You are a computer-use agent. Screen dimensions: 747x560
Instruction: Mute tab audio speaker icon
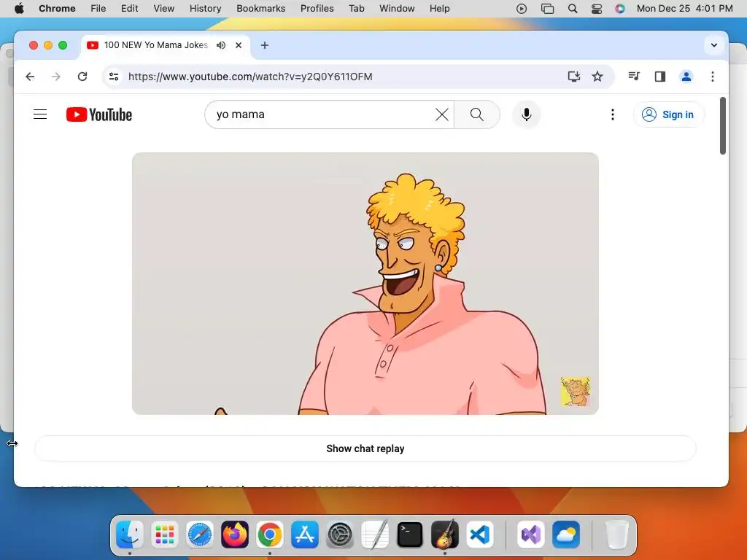coord(221,45)
